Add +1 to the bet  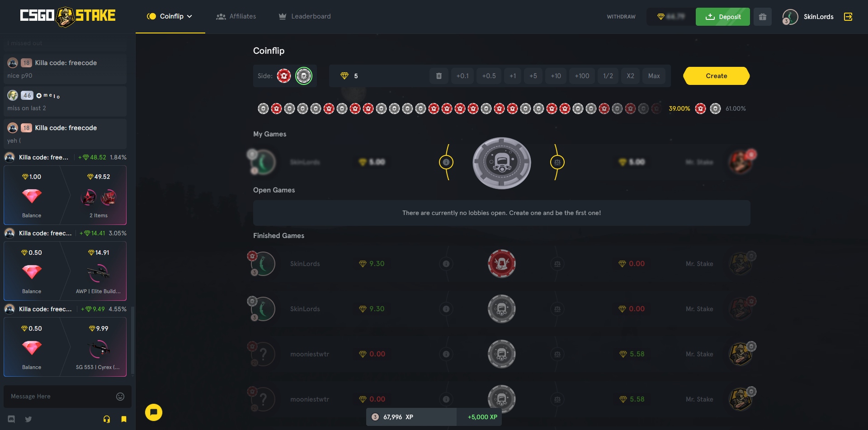tap(513, 76)
